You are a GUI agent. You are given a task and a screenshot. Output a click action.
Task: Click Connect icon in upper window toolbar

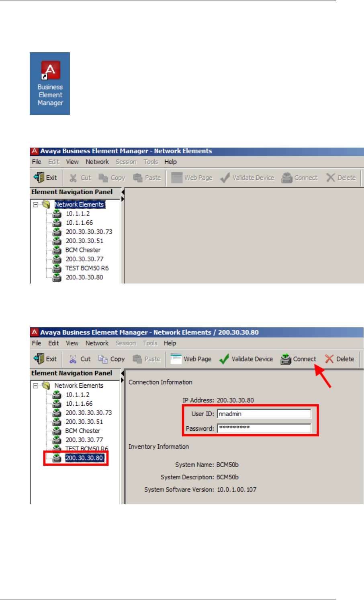286,178
